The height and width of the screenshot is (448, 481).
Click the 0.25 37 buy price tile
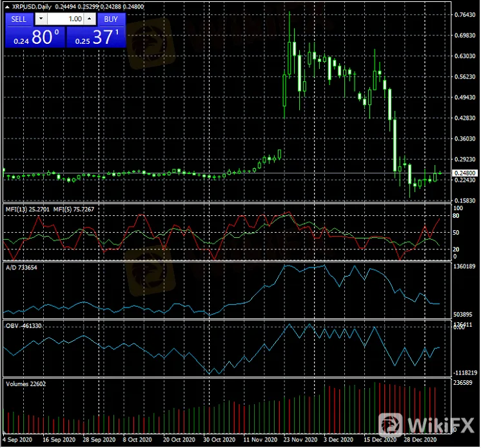pos(95,37)
